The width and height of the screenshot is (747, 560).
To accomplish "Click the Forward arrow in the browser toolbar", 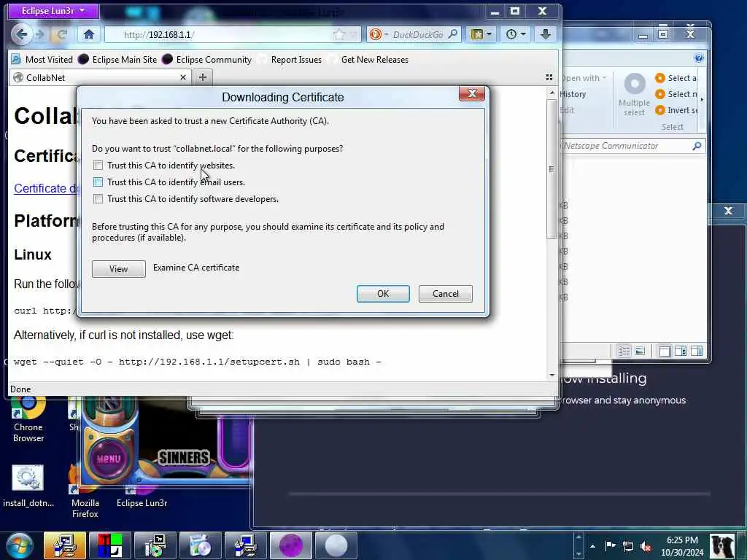I will 40,34.
